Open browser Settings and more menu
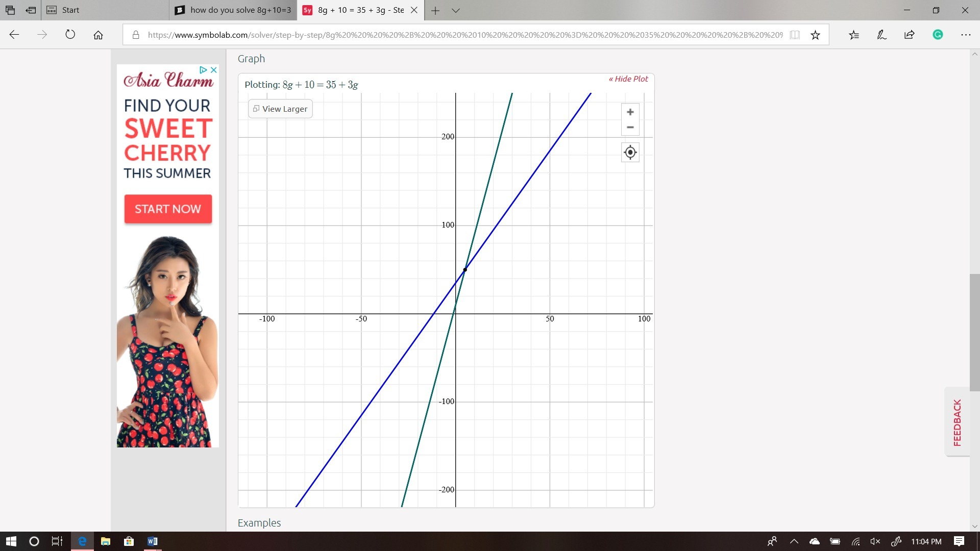 pyautogui.click(x=965, y=35)
